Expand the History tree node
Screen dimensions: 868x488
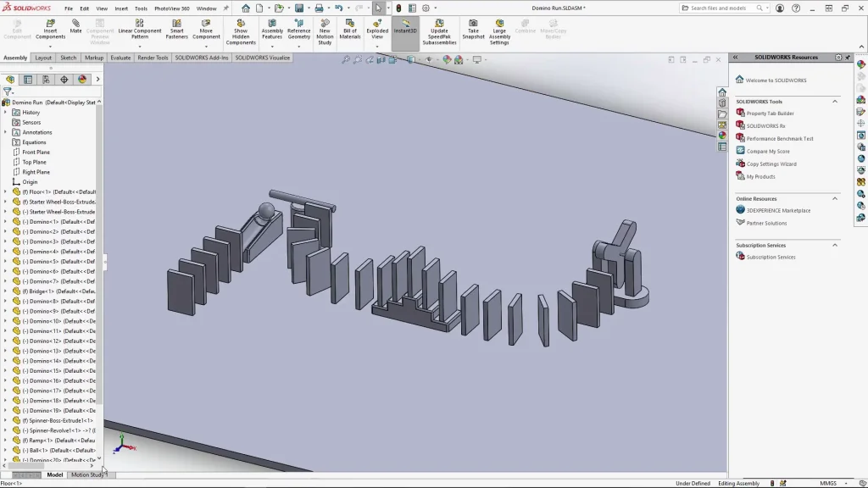(5, 112)
